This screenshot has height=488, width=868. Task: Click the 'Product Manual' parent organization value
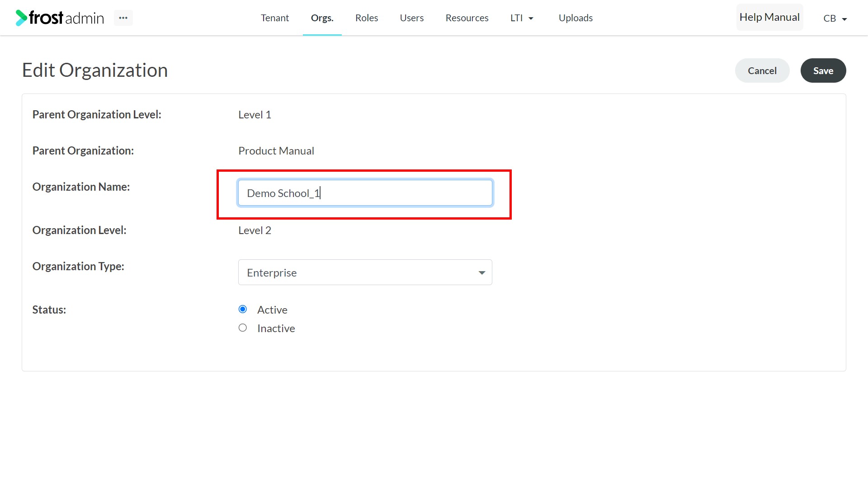click(276, 151)
